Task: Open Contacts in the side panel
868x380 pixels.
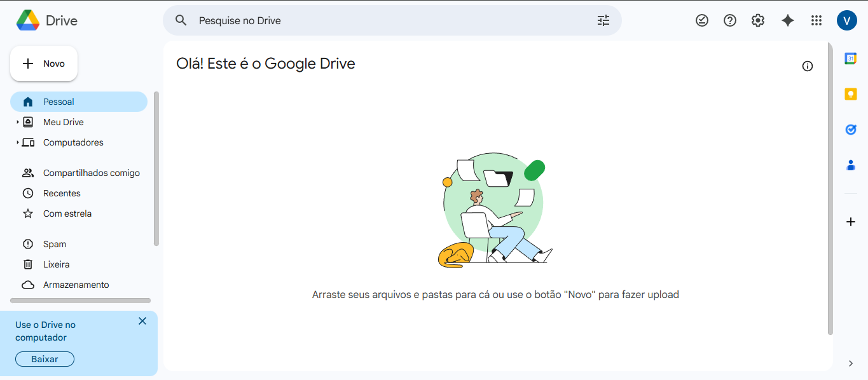Action: coord(851,165)
